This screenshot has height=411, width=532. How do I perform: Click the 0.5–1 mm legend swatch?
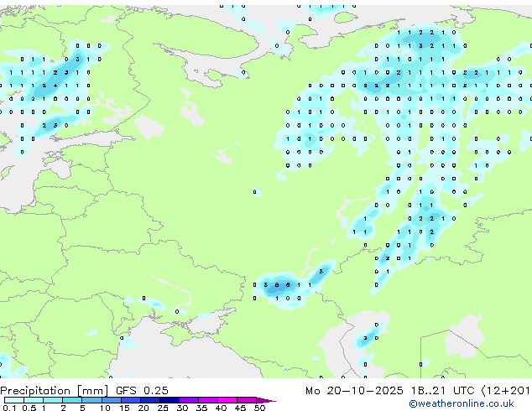click(34, 400)
